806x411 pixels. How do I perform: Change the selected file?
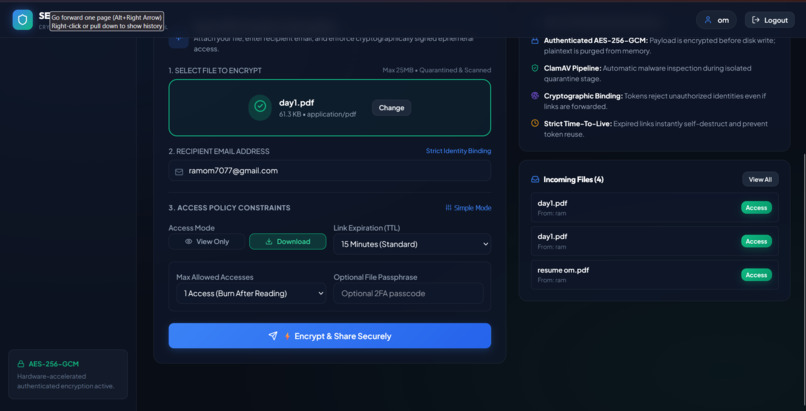pos(391,108)
